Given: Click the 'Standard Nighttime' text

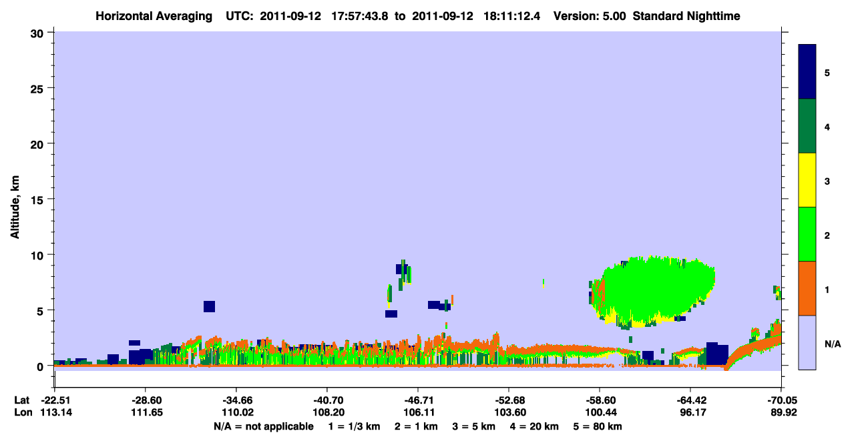Looking at the screenshot, I should tap(686, 16).
